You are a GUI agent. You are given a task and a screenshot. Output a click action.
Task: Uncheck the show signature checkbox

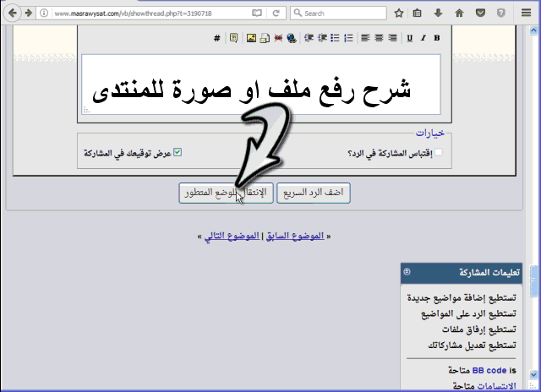coord(178,153)
